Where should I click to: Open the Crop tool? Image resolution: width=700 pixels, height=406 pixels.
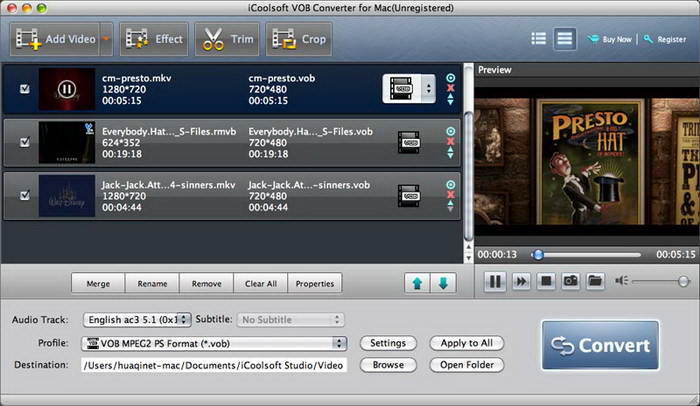(299, 39)
